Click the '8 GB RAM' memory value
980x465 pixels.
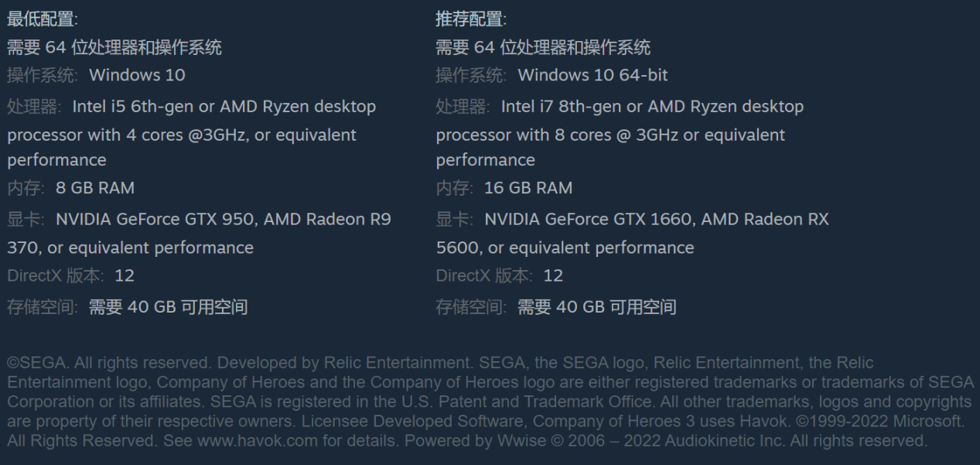point(94,188)
